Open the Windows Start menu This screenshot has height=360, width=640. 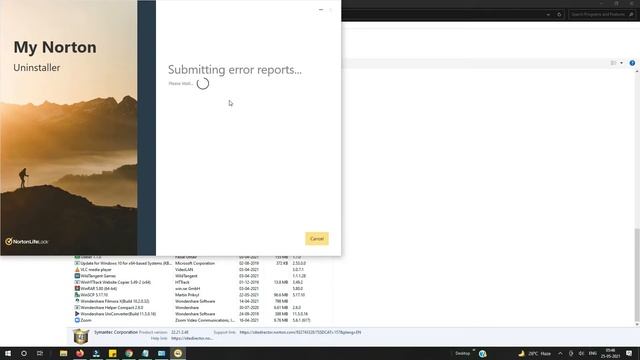8,353
